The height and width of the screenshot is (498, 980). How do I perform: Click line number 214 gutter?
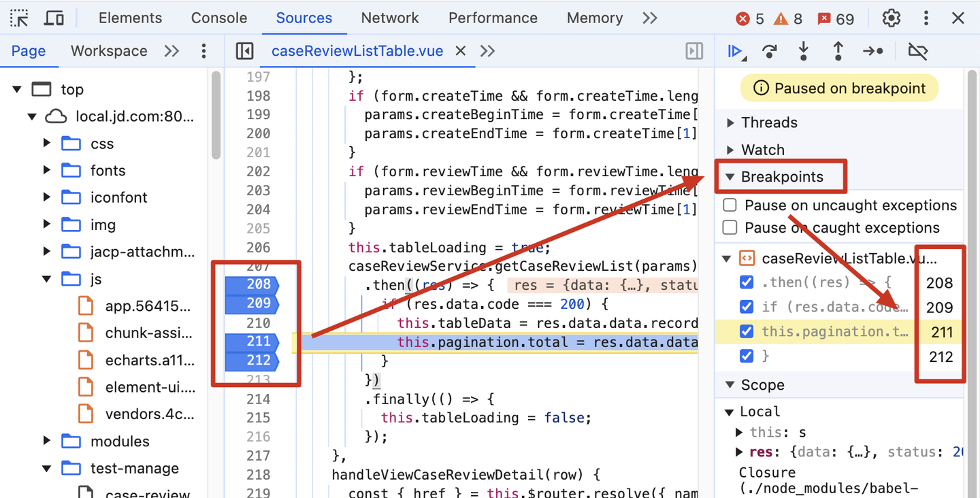pos(258,399)
